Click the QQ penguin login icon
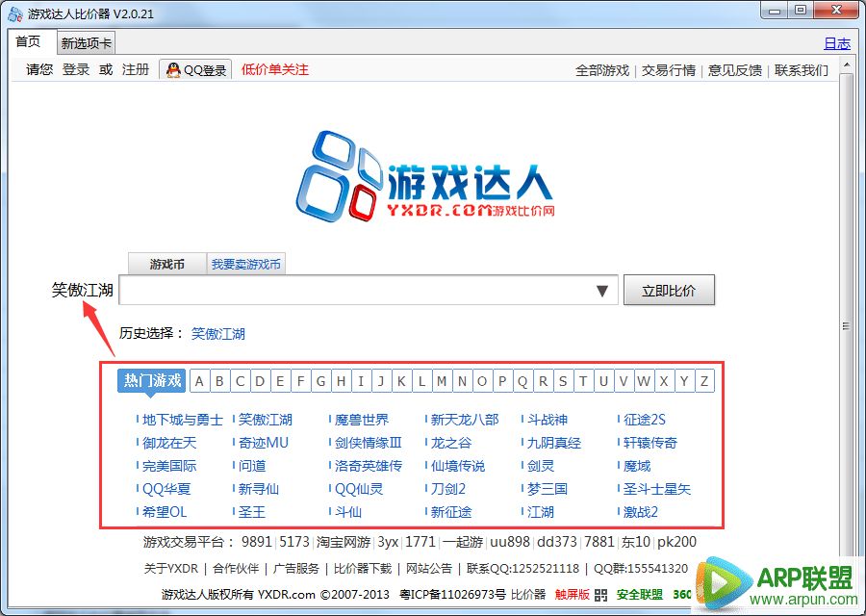This screenshot has width=866, height=616. (173, 70)
